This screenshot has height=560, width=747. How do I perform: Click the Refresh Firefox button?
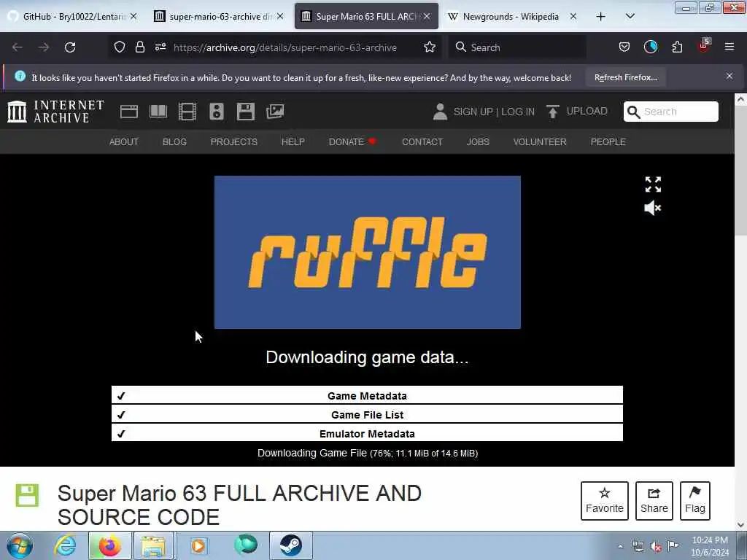coord(625,77)
